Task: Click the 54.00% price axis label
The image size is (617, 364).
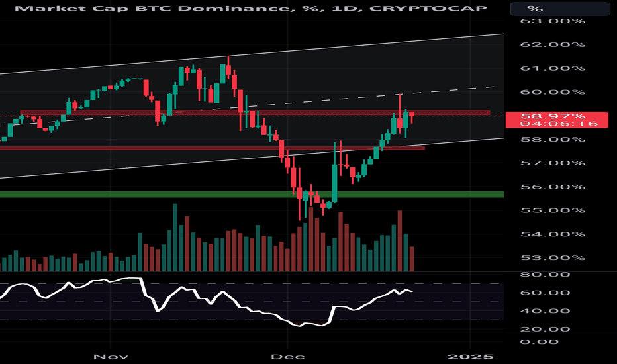Action: click(x=553, y=234)
